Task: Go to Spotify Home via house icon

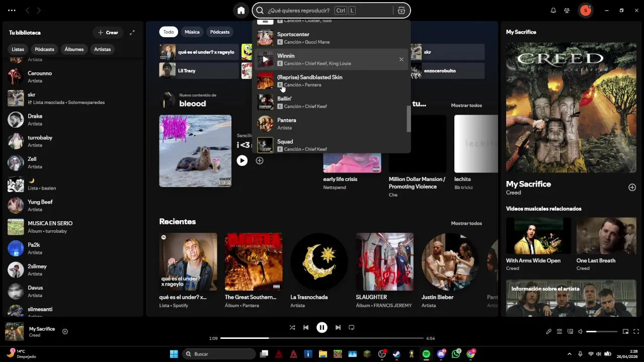Action: pos(241,11)
